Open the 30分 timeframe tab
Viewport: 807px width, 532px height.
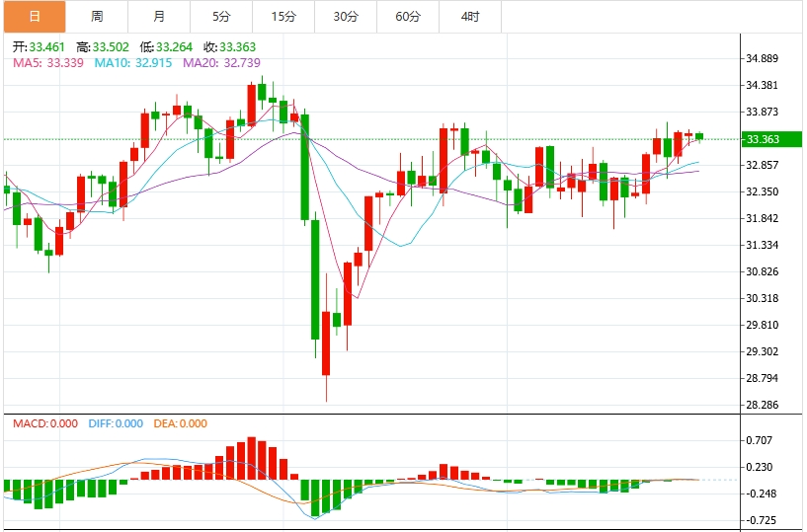pyautogui.click(x=346, y=17)
